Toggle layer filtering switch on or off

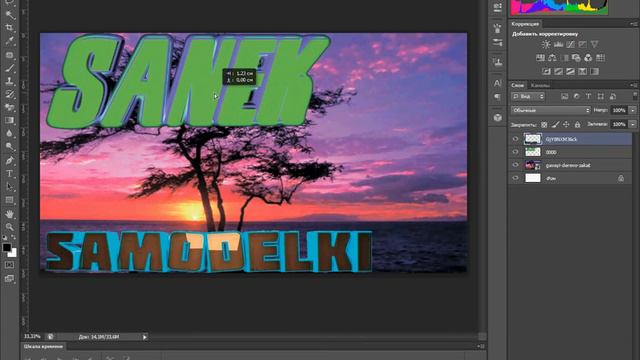point(635,96)
